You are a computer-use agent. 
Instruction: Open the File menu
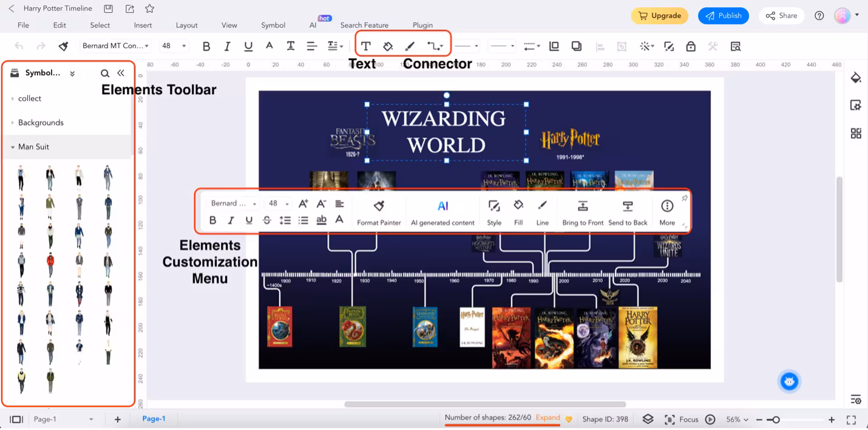pyautogui.click(x=23, y=25)
